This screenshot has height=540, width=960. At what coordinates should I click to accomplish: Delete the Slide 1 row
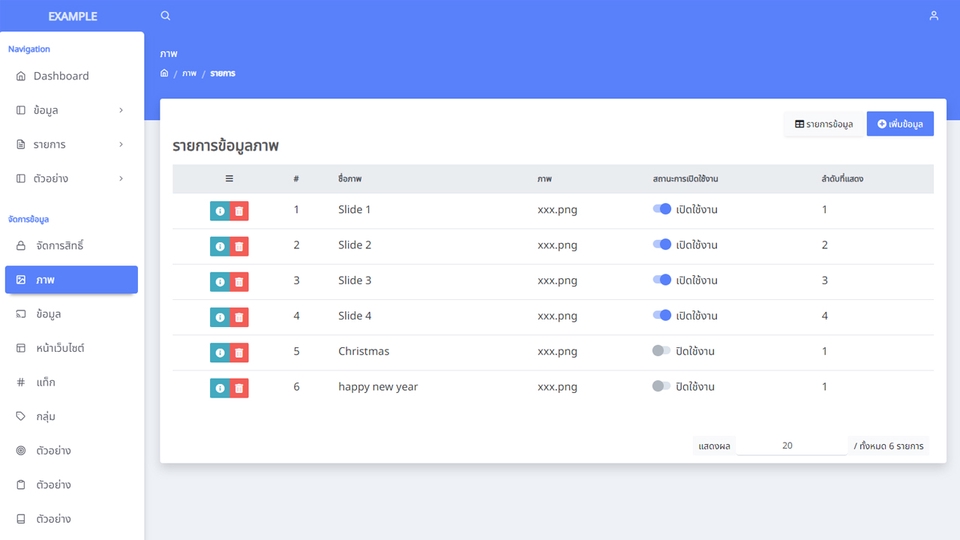click(x=239, y=211)
